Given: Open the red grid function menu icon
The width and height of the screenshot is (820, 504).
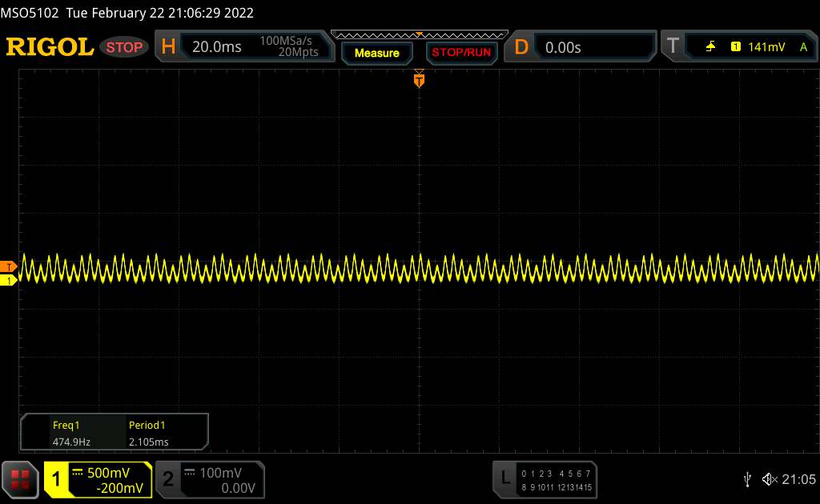Looking at the screenshot, I should click(22, 478).
